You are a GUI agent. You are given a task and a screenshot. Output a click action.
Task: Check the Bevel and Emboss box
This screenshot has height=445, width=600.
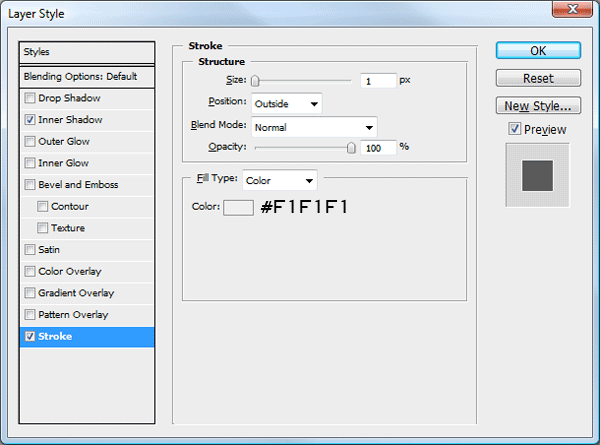tap(29, 185)
